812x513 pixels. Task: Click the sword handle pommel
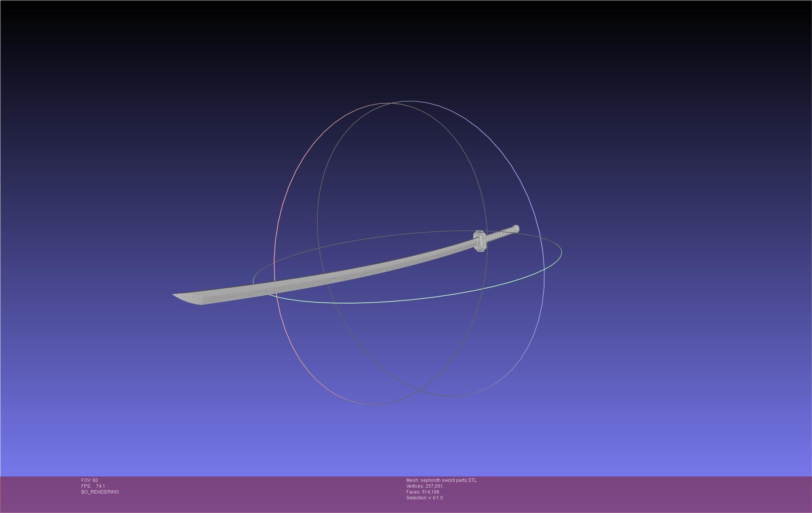[516, 229]
